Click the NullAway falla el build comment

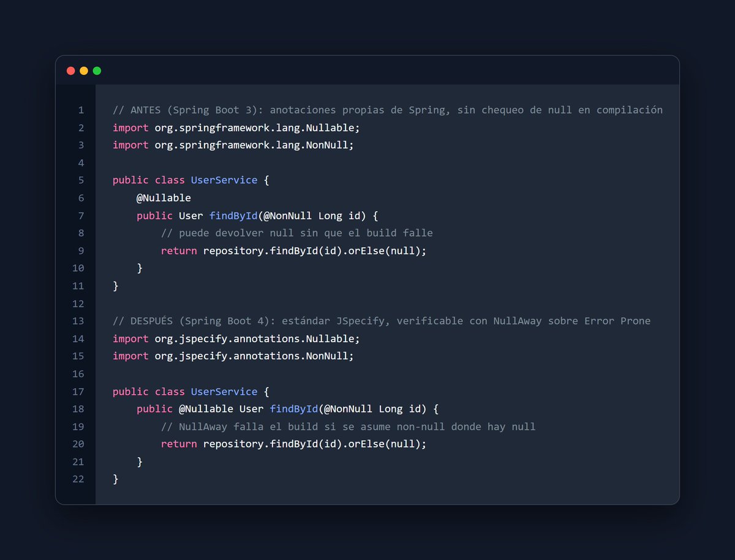click(349, 427)
